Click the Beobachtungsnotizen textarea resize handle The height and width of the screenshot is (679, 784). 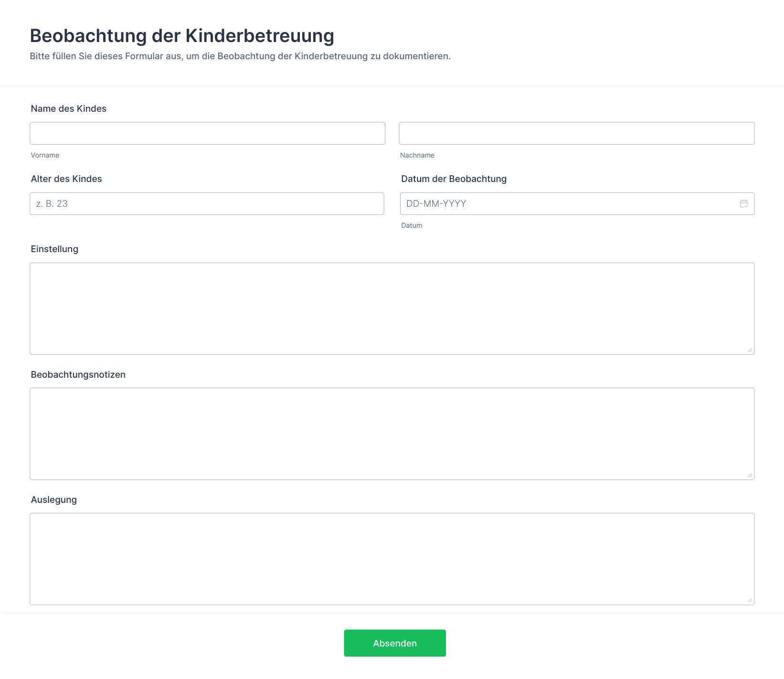[750, 475]
